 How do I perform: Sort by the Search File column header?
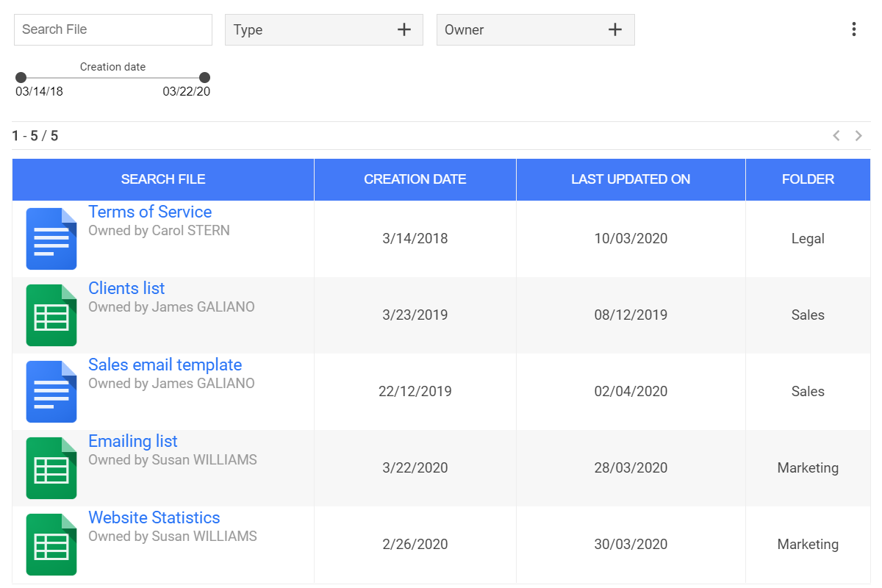pos(163,179)
